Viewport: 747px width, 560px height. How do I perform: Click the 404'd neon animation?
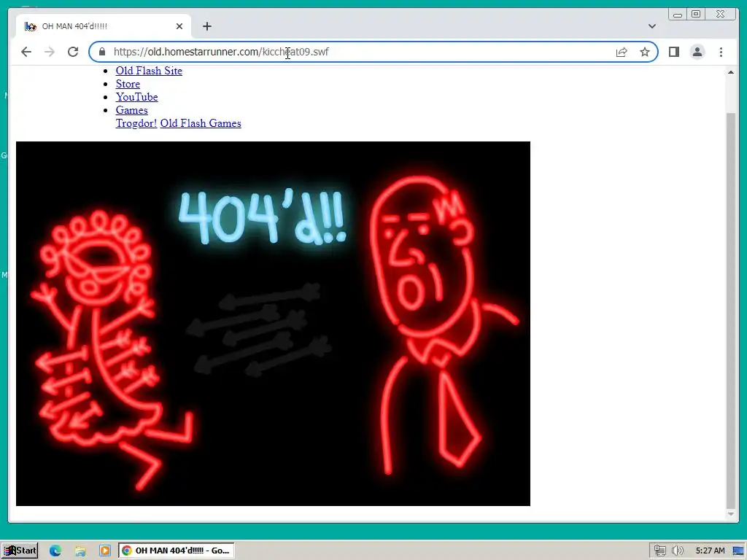click(x=273, y=323)
